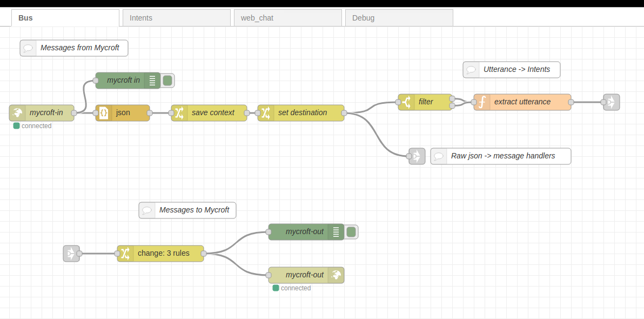Select the json node label
The image size is (644, 319).
click(123, 112)
